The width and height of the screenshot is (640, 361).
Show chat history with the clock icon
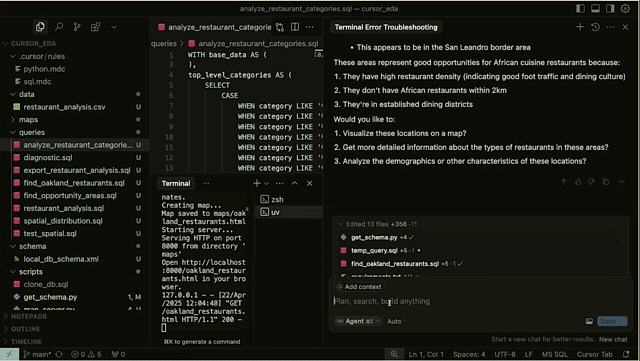tap(595, 27)
